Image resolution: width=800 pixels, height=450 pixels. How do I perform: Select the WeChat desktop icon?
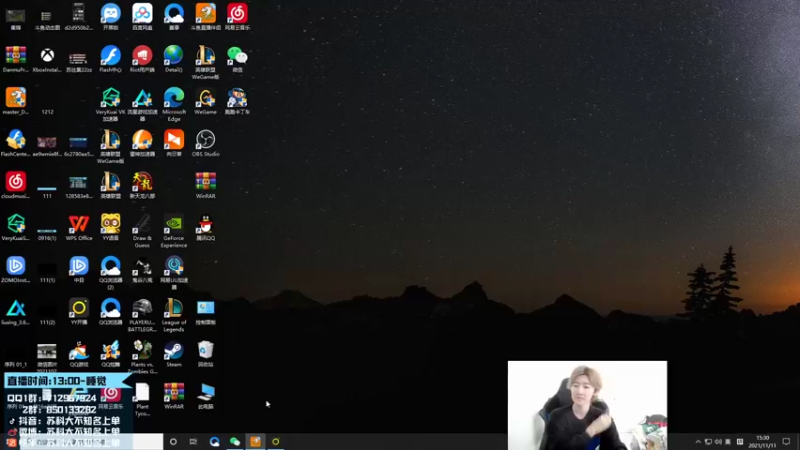coord(237,59)
